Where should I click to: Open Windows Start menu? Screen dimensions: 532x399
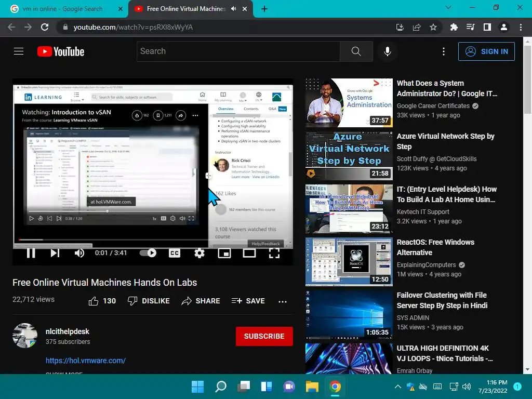pos(197,387)
